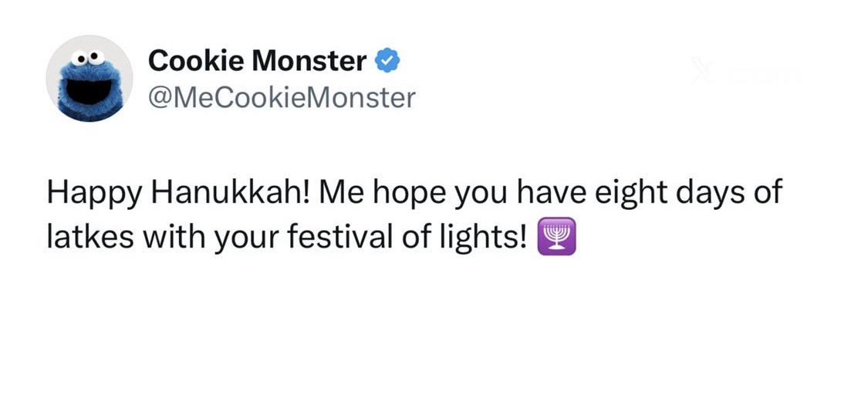Click Cookie Monster's black mouth in avatar

[x=90, y=89]
